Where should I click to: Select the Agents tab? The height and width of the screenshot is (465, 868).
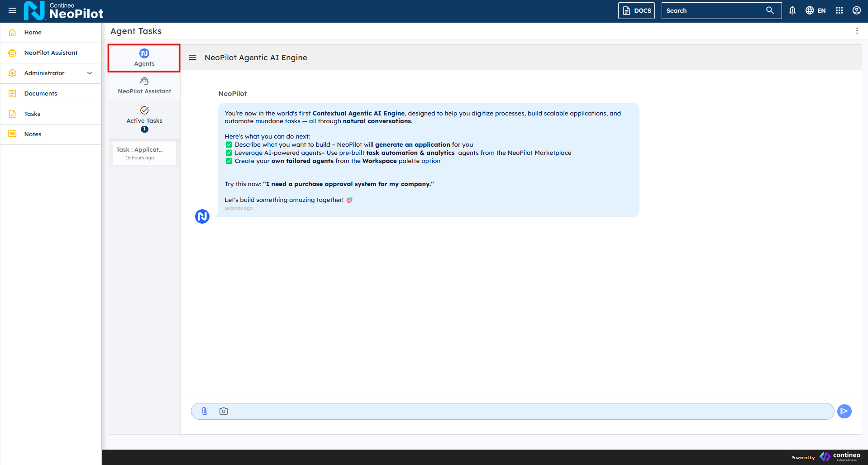[x=144, y=58]
